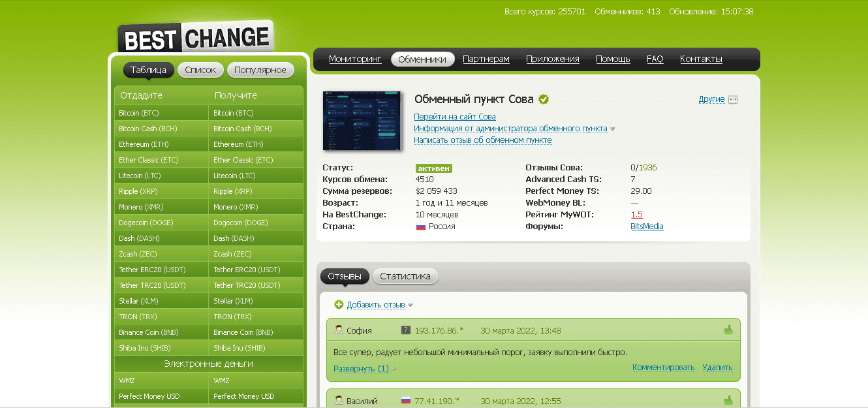
Task: Switch to the Статистика tab
Action: [405, 276]
